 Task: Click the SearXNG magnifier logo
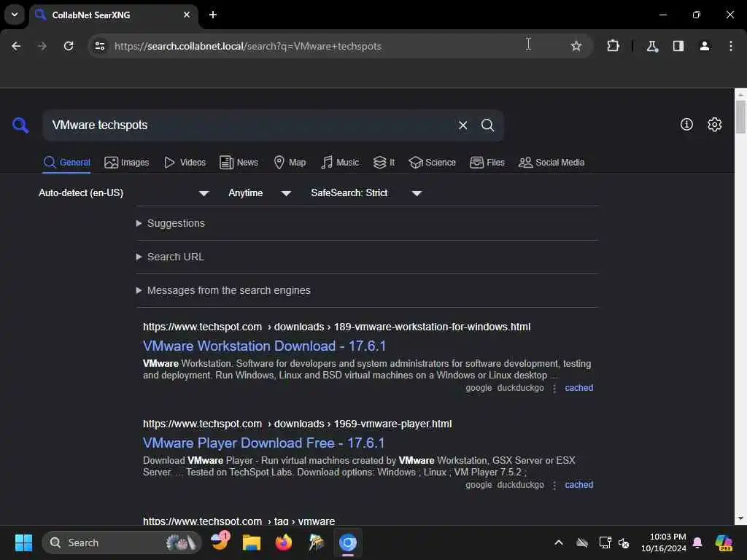click(x=20, y=125)
